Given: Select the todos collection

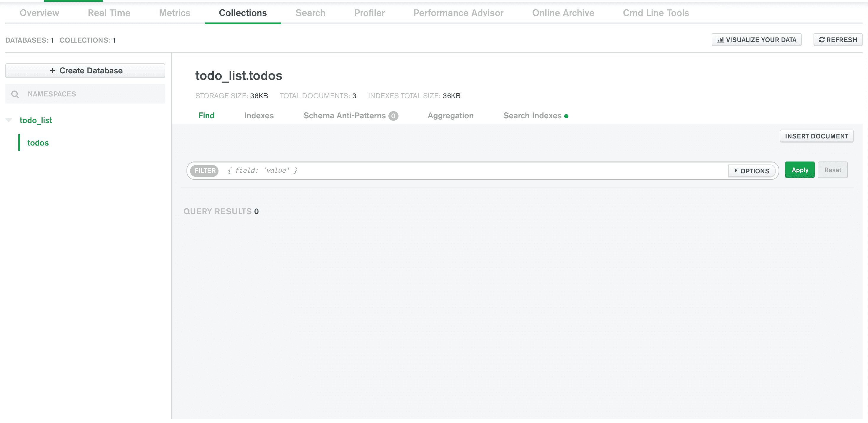Looking at the screenshot, I should (x=38, y=143).
